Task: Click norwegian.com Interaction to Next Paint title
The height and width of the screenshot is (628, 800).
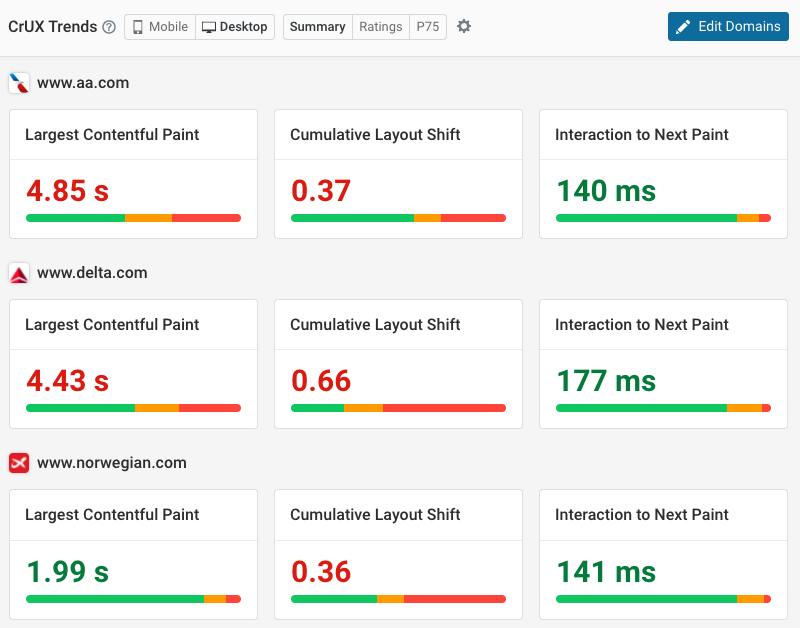Action: point(642,515)
